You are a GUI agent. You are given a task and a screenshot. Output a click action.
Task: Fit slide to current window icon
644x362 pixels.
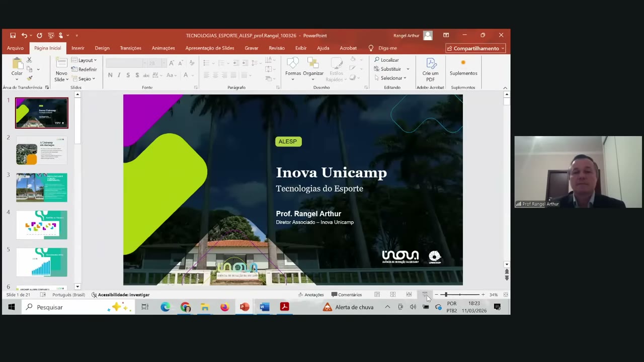tap(506, 295)
